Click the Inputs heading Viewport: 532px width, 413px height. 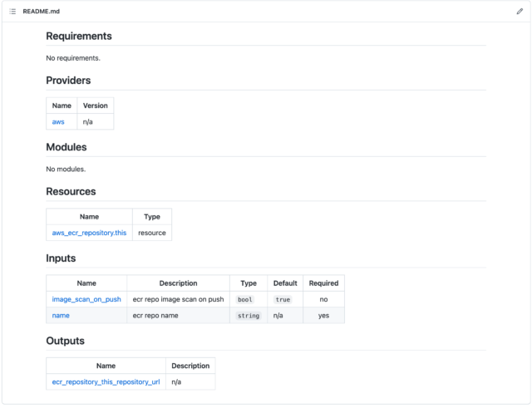coord(61,258)
